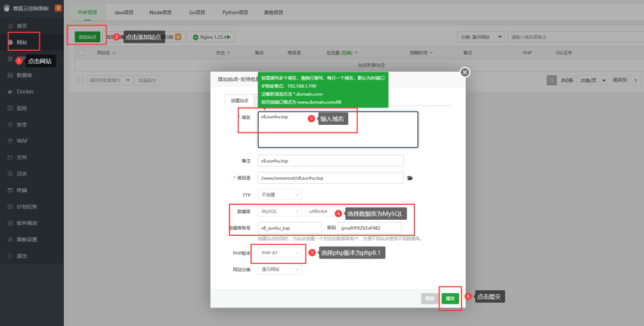
Task: Open 计划任务 scheduled tasks icon
Action: (x=10, y=207)
